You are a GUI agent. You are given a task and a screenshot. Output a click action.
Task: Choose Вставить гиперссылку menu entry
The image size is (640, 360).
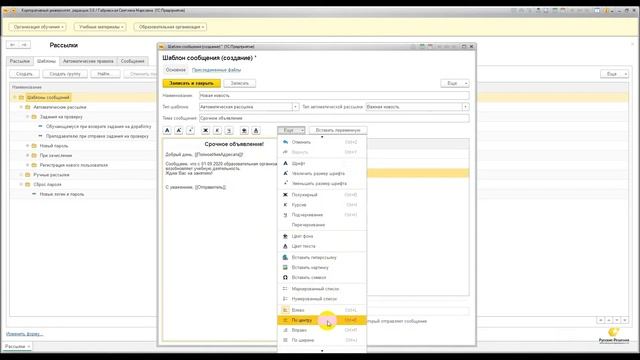[x=322, y=258]
